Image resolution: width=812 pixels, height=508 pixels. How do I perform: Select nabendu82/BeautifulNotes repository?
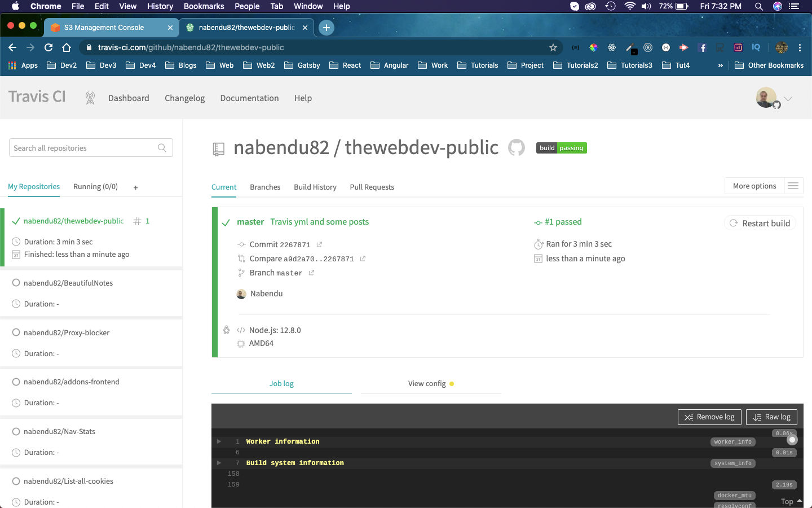[68, 283]
